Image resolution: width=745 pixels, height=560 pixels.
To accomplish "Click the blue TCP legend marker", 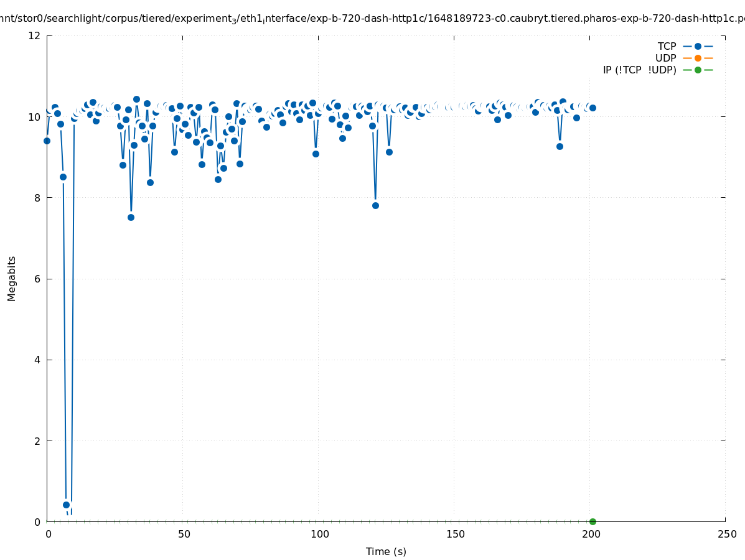I will tap(698, 46).
